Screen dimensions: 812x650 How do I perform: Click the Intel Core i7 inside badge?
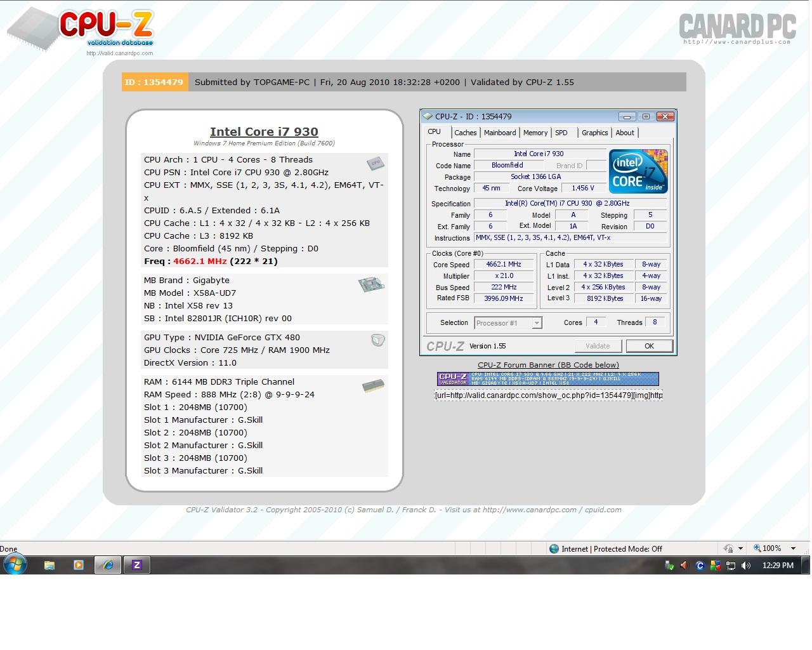point(638,171)
